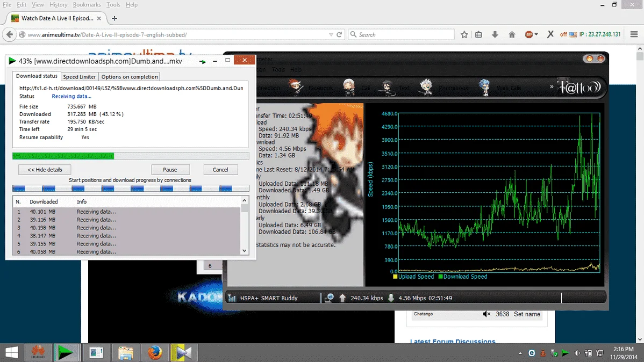The image size is (644, 362).
Task: Open Firefox Tools menu
Action: click(x=113, y=4)
